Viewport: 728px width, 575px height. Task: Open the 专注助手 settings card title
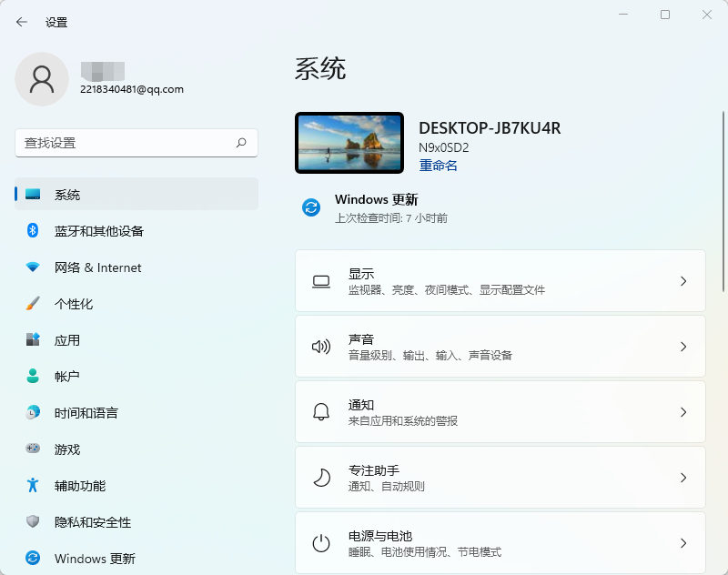pos(374,470)
